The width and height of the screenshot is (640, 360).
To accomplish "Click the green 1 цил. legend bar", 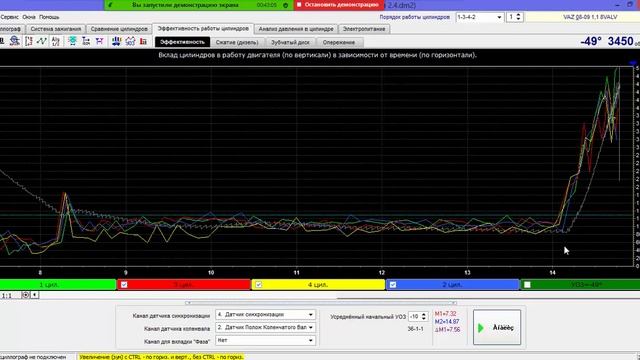I will pyautogui.click(x=58, y=284).
